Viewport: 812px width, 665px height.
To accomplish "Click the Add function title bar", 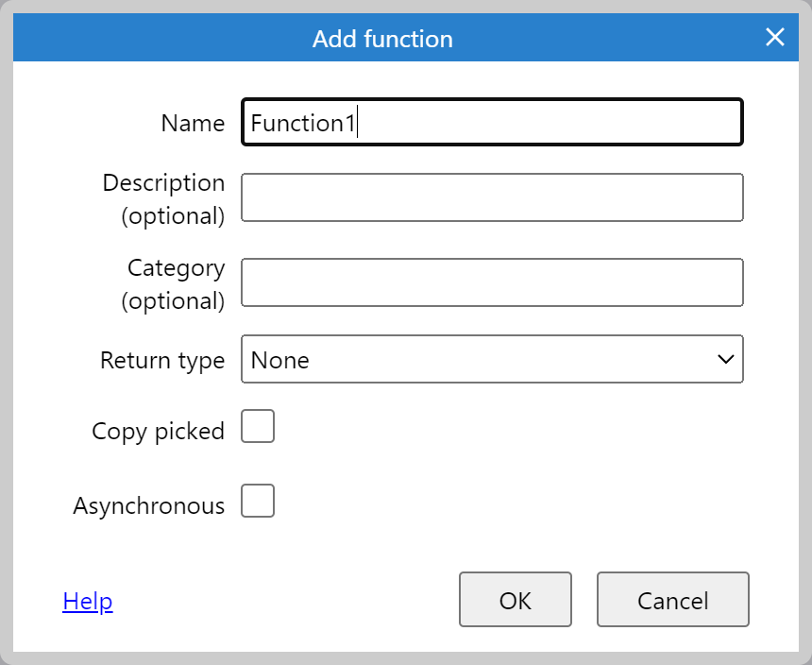I will pos(382,38).
